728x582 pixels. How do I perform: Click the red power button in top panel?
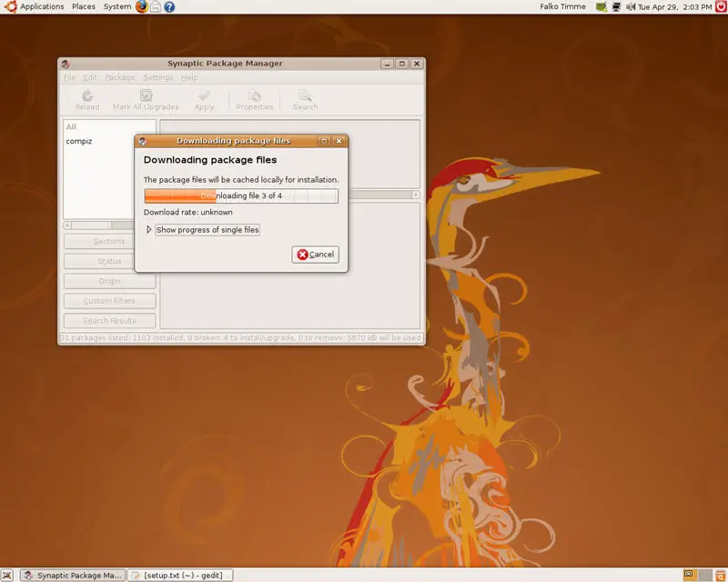click(x=721, y=6)
